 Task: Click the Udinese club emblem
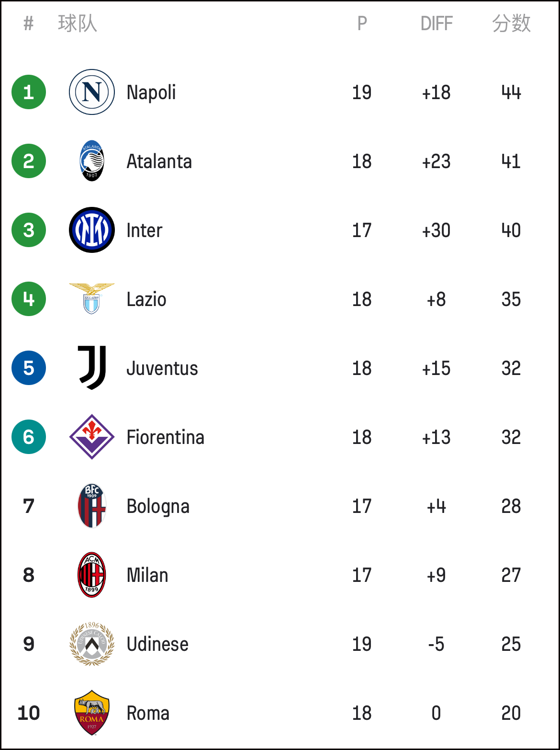point(92,644)
